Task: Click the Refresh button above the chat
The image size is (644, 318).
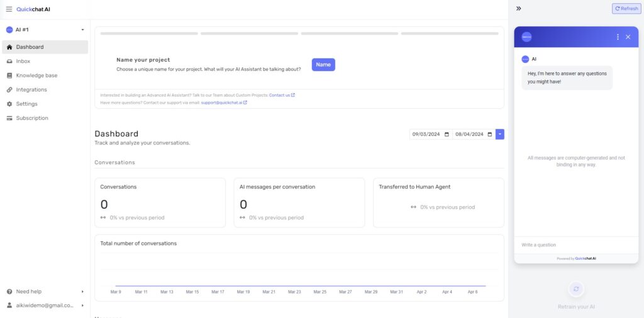Action: coord(626,9)
